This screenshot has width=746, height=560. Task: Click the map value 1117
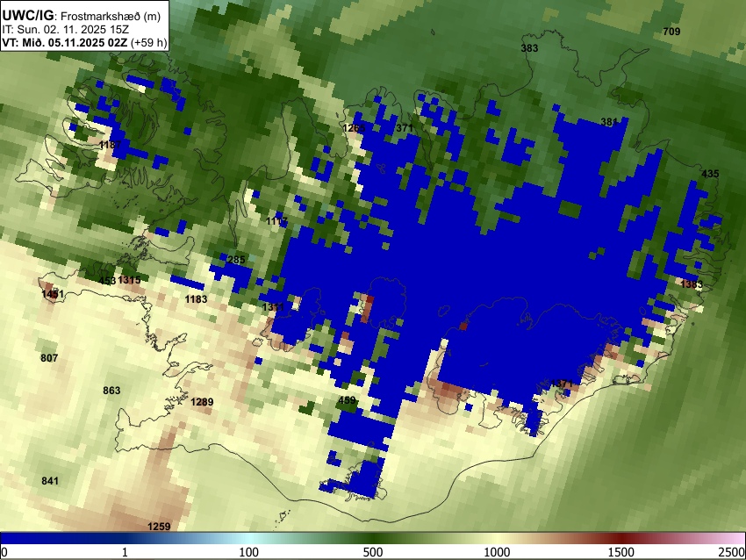pos(276,221)
